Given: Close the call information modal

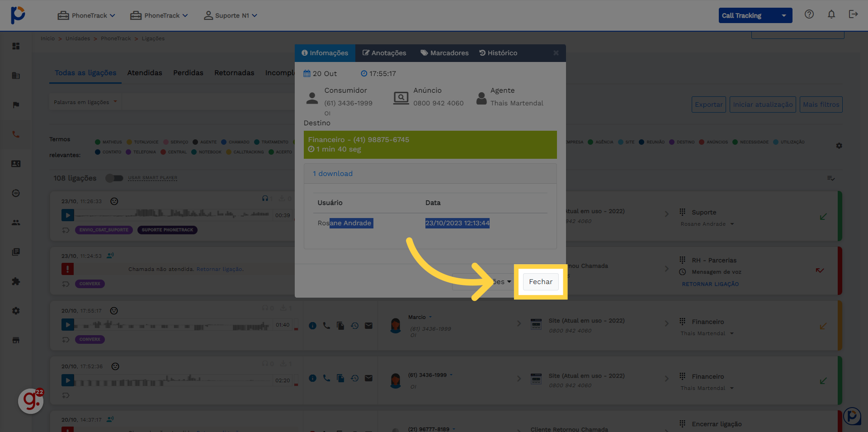Looking at the screenshot, I should click(x=556, y=53).
